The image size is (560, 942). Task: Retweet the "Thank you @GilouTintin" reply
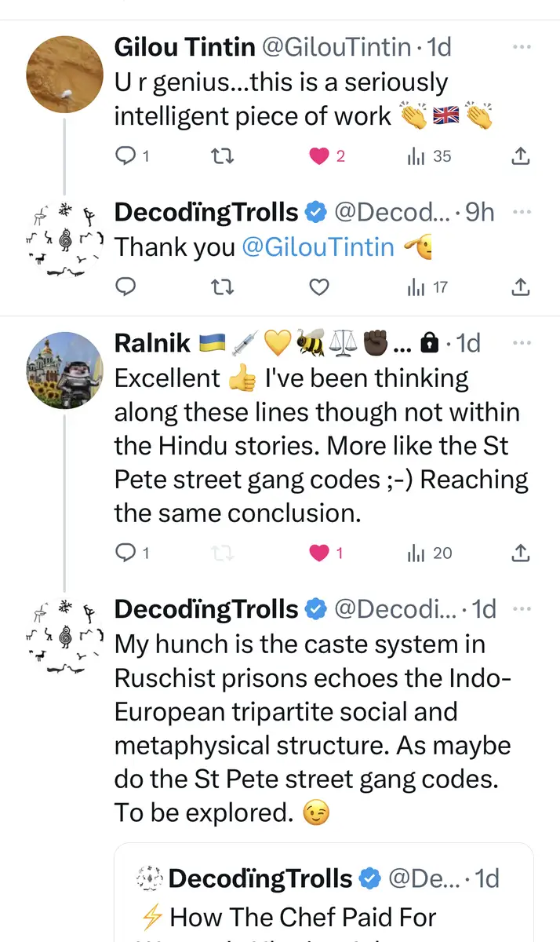223,287
